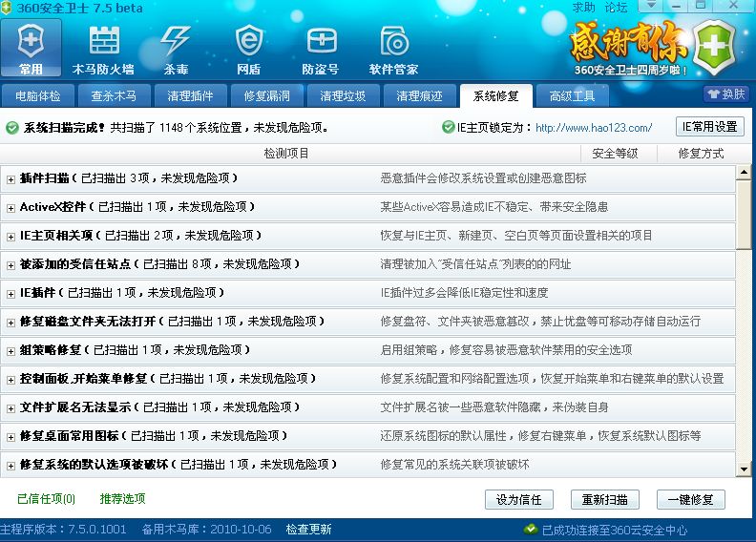Image resolution: width=756 pixels, height=542 pixels.
Task: Switch to the 清理垃圾 tab
Action: pos(344,95)
